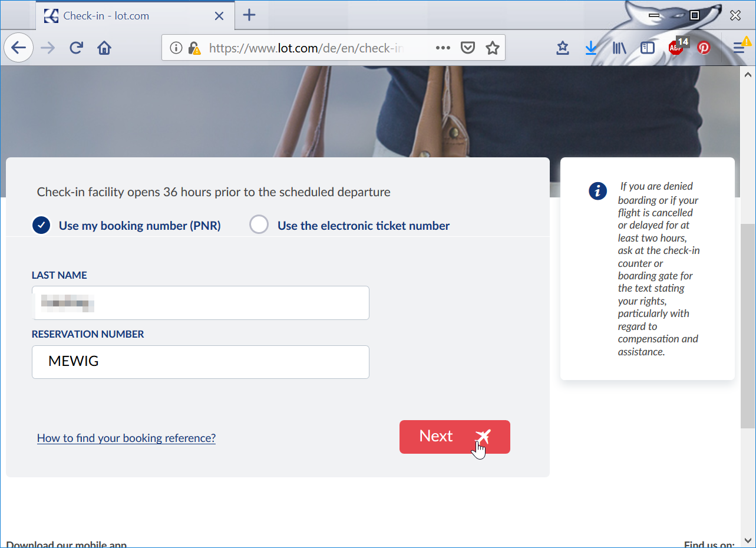Minimize the browser window
The height and width of the screenshot is (548, 756).
pyautogui.click(x=653, y=16)
